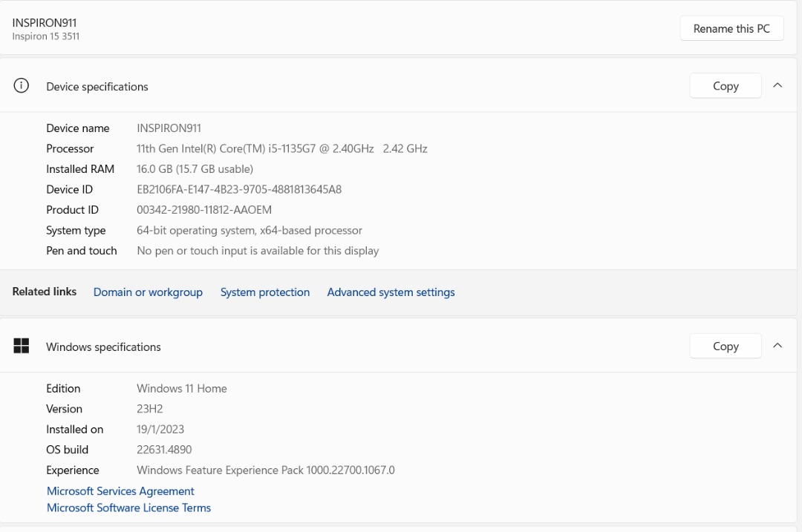This screenshot has width=802, height=532.
Task: Copy the Device specifications
Action: (725, 86)
